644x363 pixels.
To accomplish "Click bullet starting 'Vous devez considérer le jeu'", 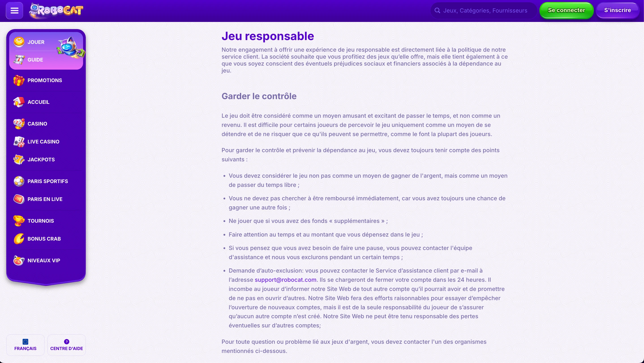I will tap(368, 180).
